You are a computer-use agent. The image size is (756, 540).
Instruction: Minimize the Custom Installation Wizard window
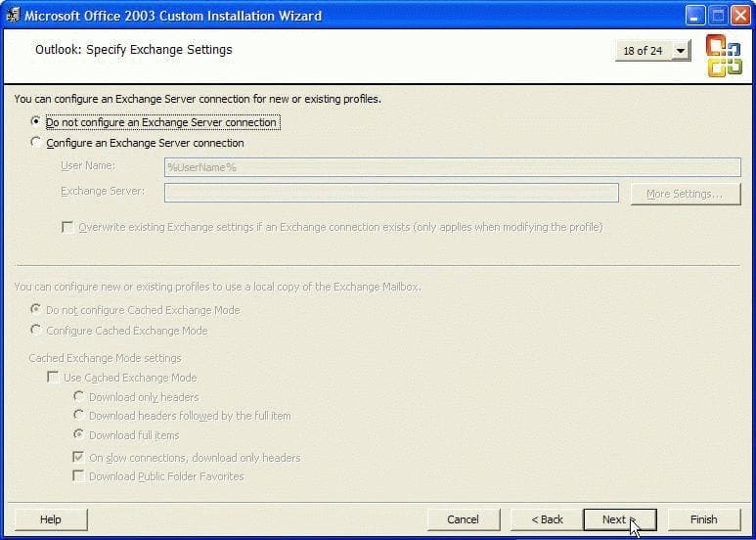pyautogui.click(x=694, y=16)
